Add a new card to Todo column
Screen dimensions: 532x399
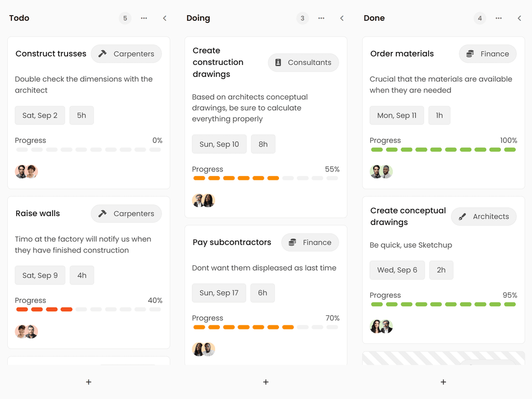point(89,382)
